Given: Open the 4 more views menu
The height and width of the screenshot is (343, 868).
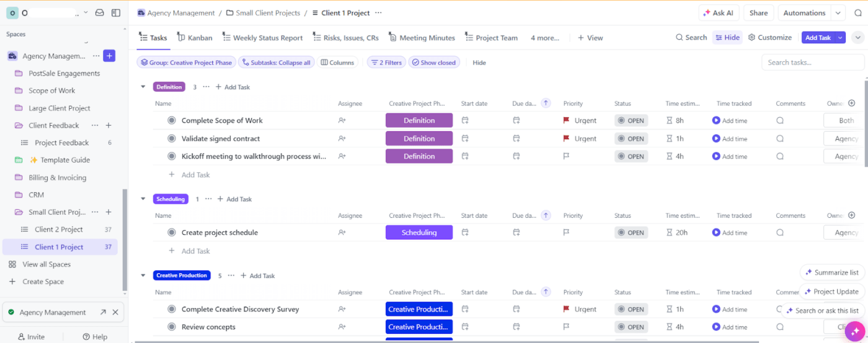Looking at the screenshot, I should point(545,38).
